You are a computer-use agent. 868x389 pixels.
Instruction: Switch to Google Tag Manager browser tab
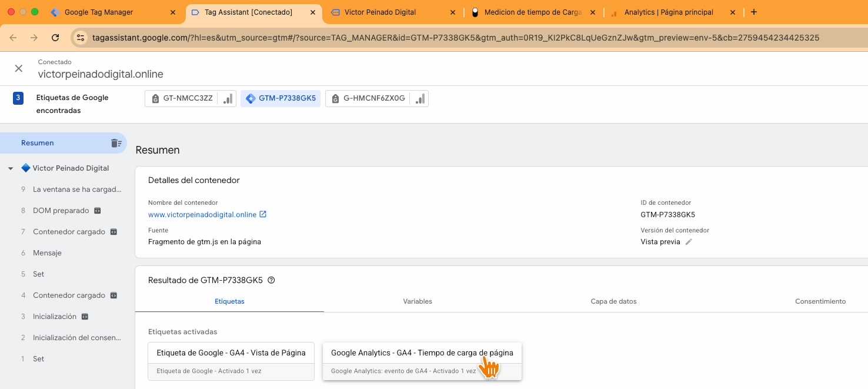(x=112, y=12)
